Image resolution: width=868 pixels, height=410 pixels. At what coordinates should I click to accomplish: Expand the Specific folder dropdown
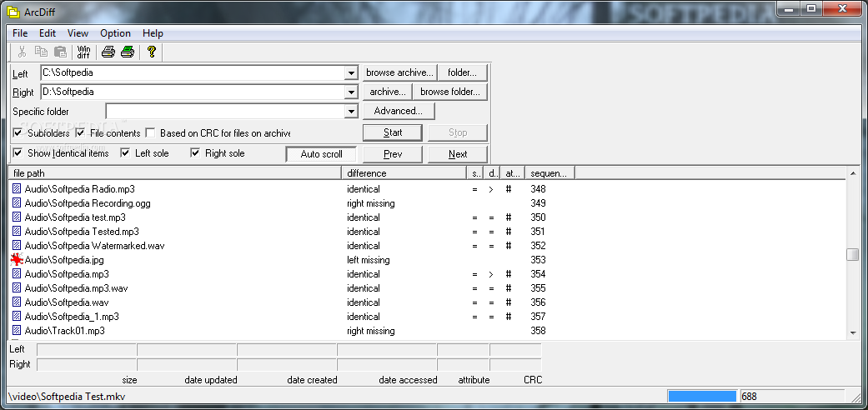351,112
